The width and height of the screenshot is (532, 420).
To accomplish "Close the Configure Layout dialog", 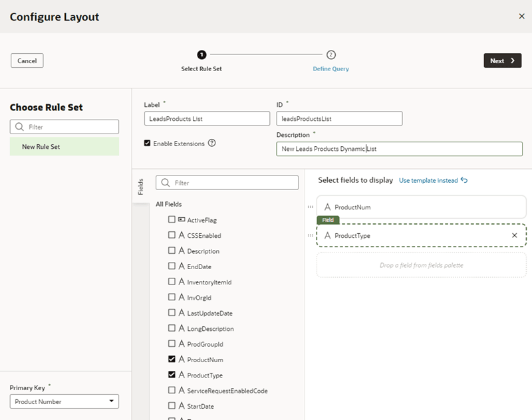I will (521, 17).
